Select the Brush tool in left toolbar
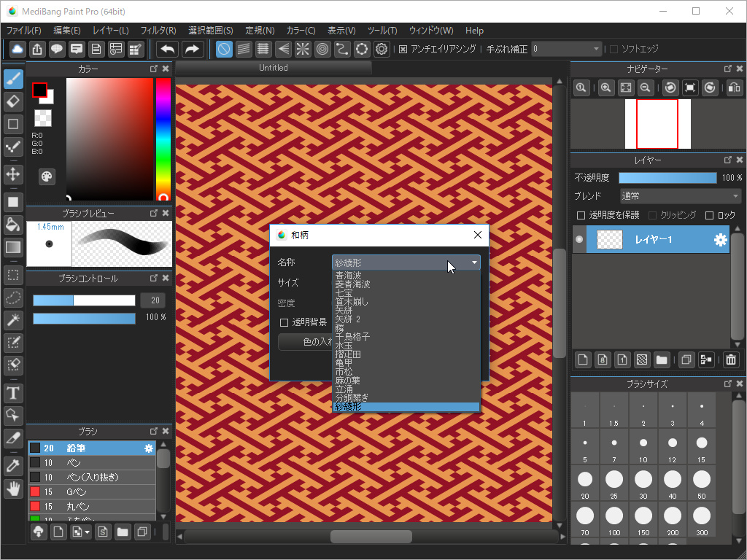 [13, 79]
